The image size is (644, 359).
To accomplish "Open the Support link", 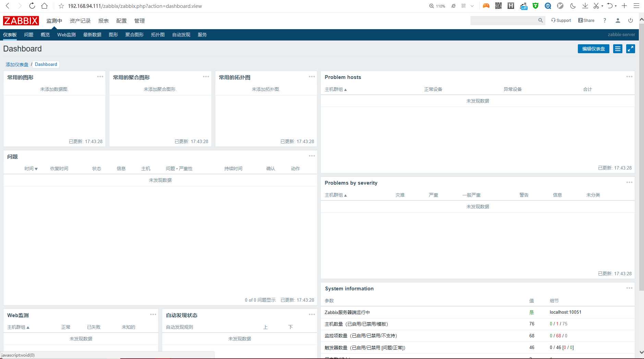I will (x=561, y=21).
